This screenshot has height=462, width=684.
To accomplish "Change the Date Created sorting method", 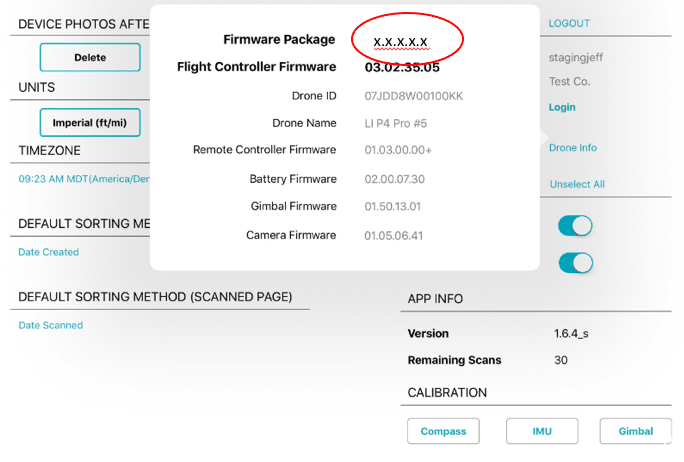I will [x=48, y=252].
